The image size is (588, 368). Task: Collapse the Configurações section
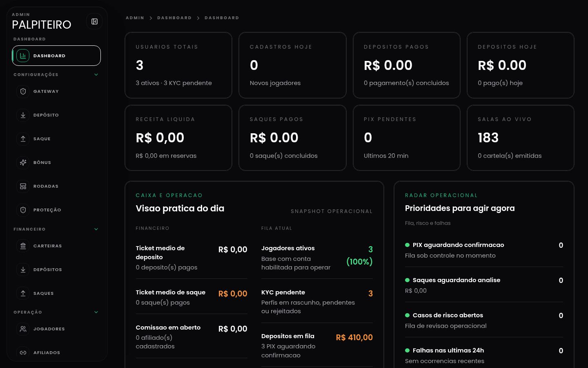pyautogui.click(x=96, y=74)
